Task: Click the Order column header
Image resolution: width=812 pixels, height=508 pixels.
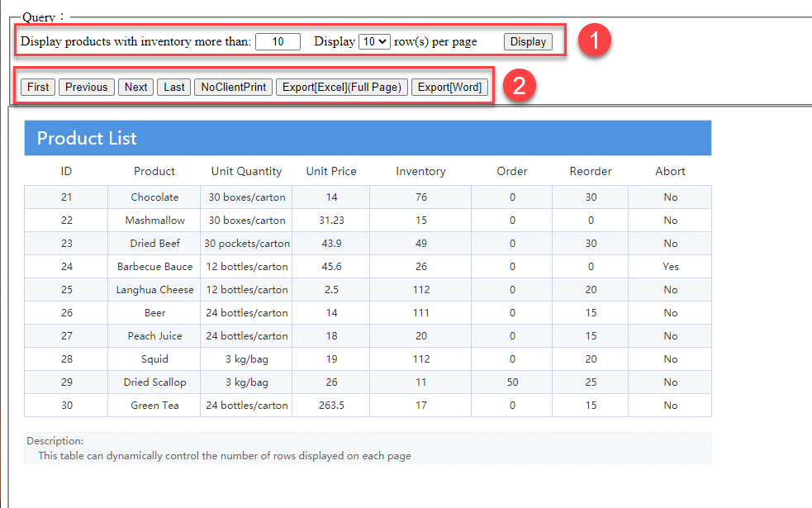Action: pos(511,171)
